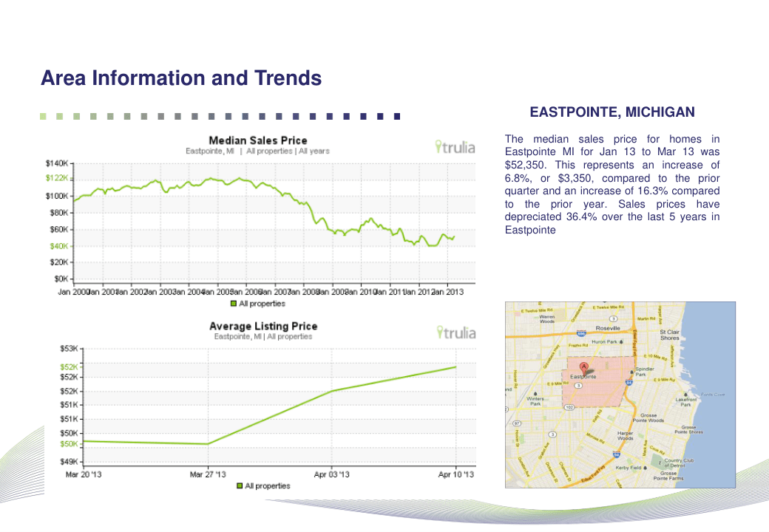769x532 pixels.
Task: Click the 'Median Sales Price' chart title
Action: (x=257, y=140)
